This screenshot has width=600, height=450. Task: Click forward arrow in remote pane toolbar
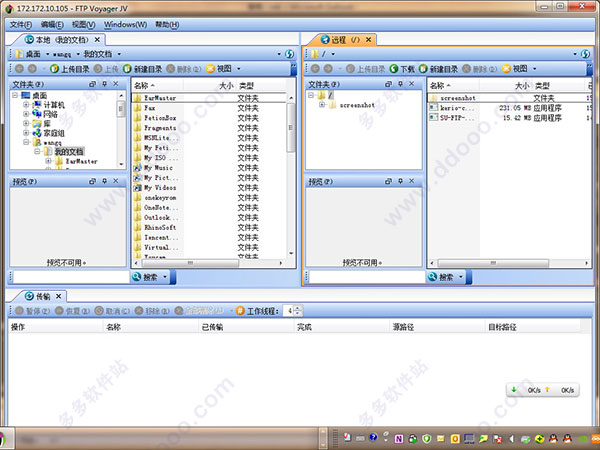[328, 69]
